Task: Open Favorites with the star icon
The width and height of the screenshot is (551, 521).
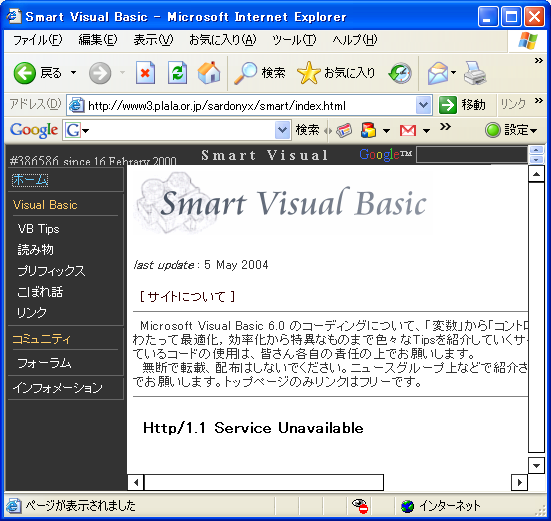Action: tap(309, 73)
